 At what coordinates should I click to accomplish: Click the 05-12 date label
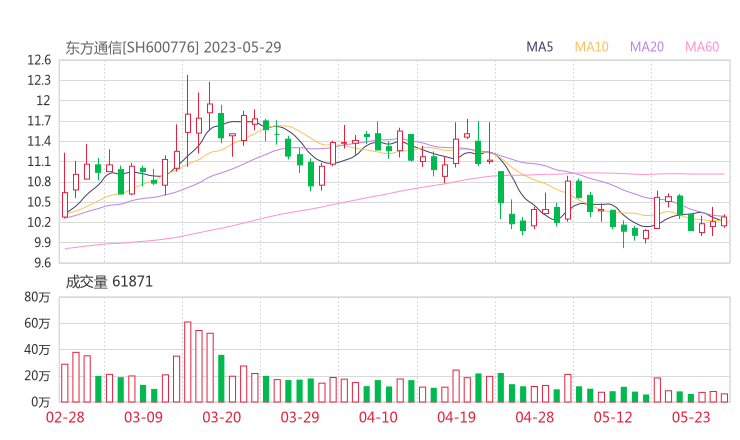[613, 417]
